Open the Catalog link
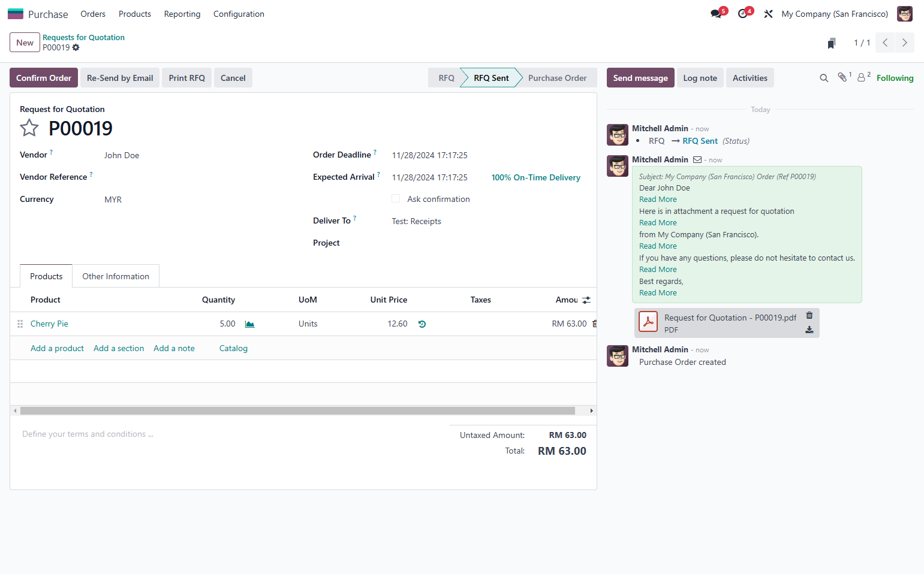This screenshot has height=574, width=924. pyautogui.click(x=233, y=348)
